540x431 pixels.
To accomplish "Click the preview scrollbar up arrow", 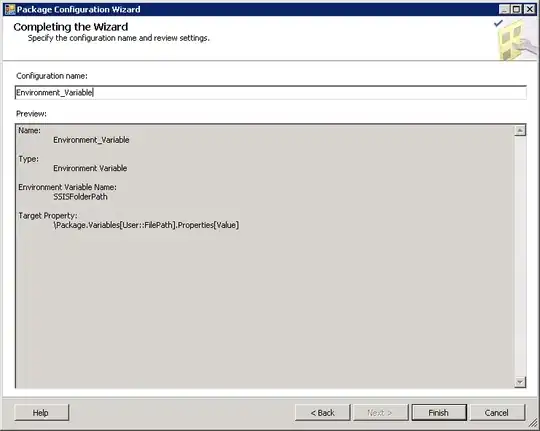I will click(520, 131).
